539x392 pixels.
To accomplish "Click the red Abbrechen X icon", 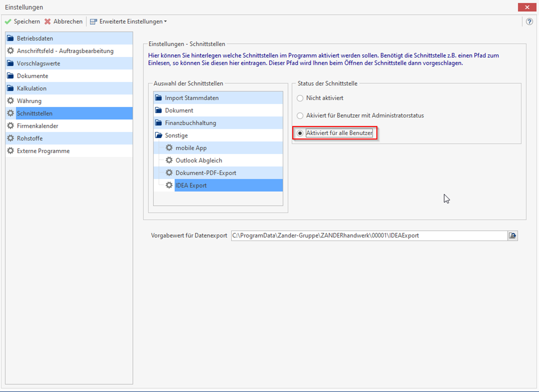I will point(48,21).
